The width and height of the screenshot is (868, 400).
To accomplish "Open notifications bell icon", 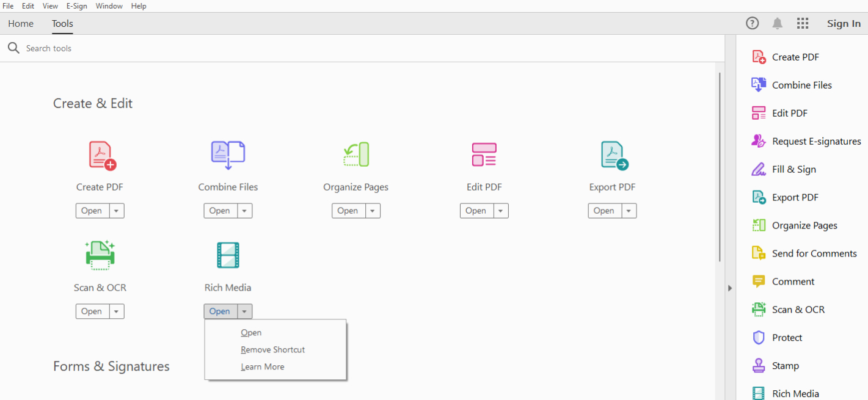I will 777,24.
